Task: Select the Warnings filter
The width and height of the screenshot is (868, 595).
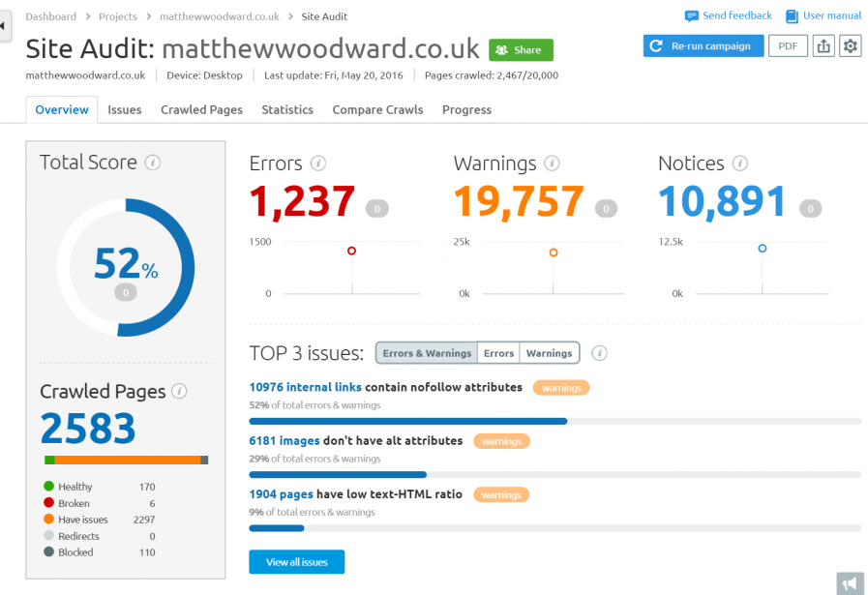Action: (549, 353)
